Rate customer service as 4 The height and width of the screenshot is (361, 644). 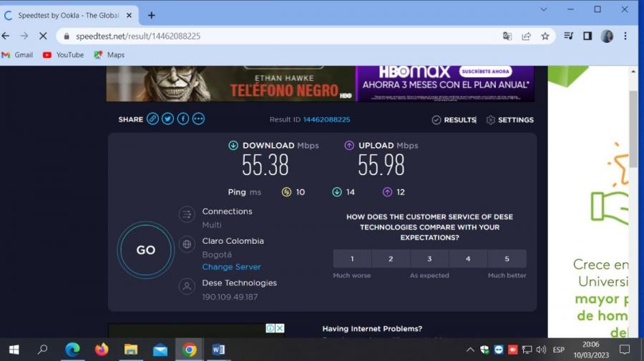coord(468,259)
